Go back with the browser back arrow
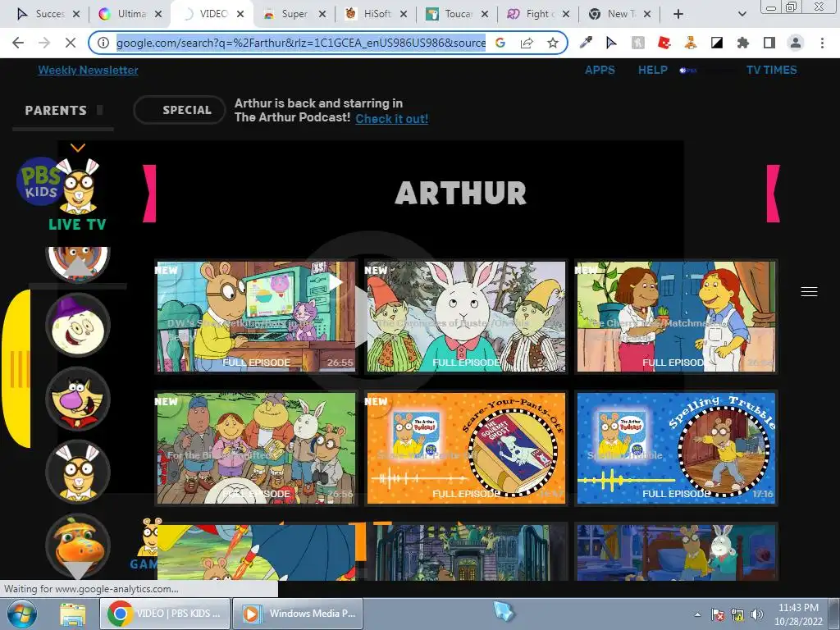 click(x=18, y=43)
